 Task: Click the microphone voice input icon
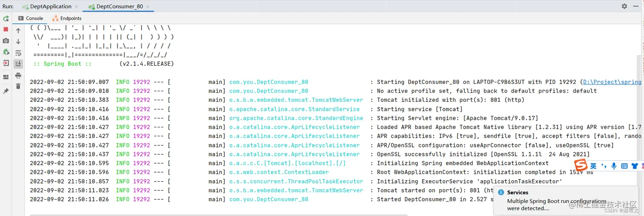coord(614,166)
